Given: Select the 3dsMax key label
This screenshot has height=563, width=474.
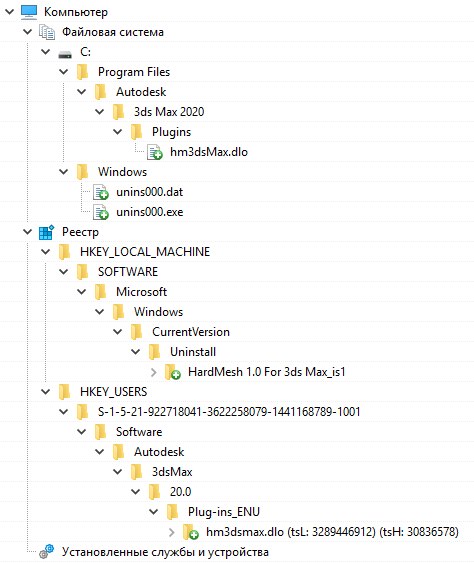Looking at the screenshot, I should click(172, 471).
